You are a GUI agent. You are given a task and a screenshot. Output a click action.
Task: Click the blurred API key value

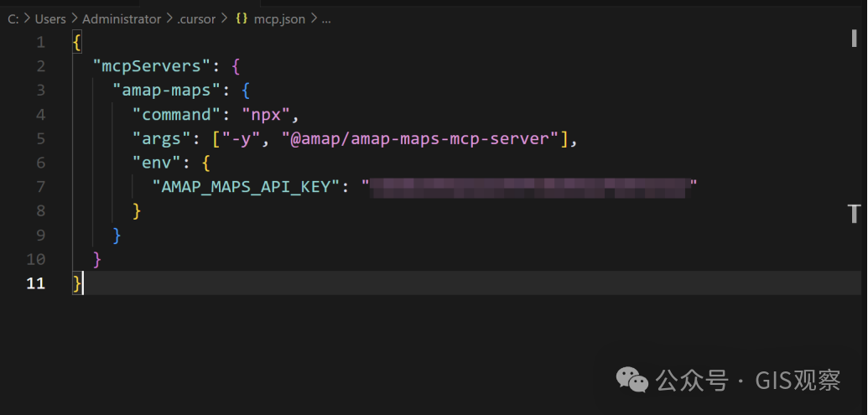(530, 187)
